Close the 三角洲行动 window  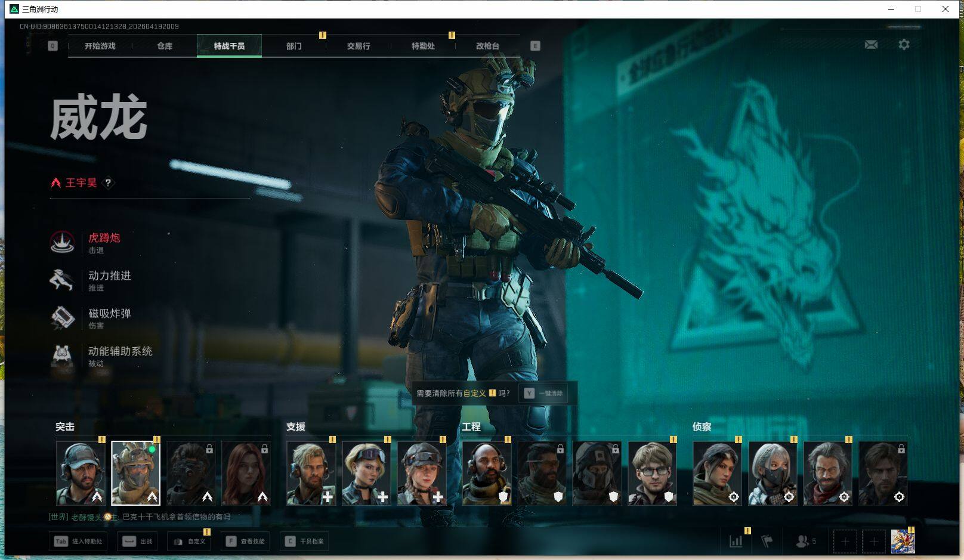click(946, 9)
